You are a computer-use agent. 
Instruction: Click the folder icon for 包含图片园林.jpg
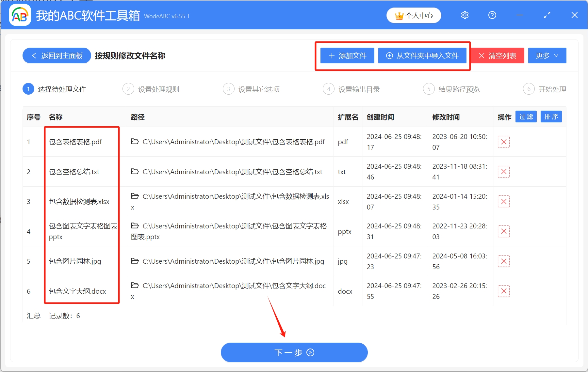(x=135, y=261)
